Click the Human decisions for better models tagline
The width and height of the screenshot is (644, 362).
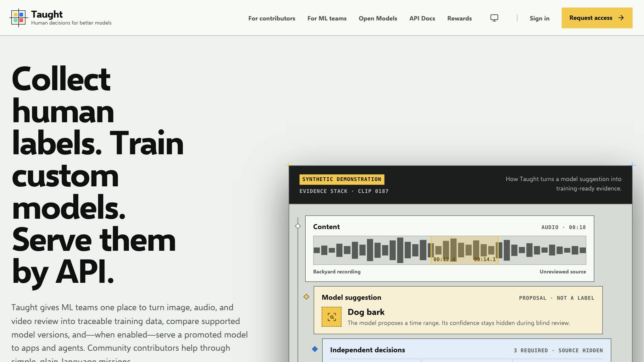[x=71, y=23]
